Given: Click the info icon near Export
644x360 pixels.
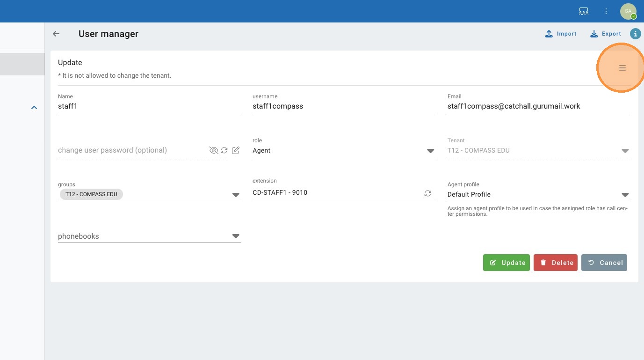Looking at the screenshot, I should point(635,34).
